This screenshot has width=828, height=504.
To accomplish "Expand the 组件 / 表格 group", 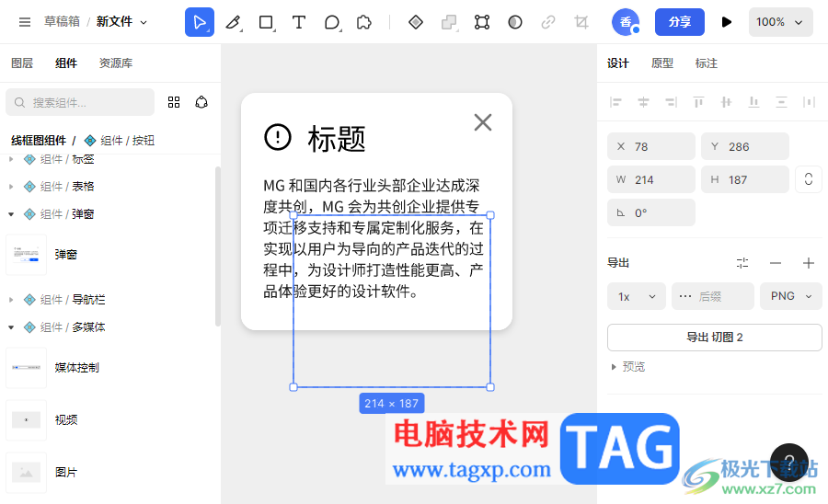I will tap(11, 187).
